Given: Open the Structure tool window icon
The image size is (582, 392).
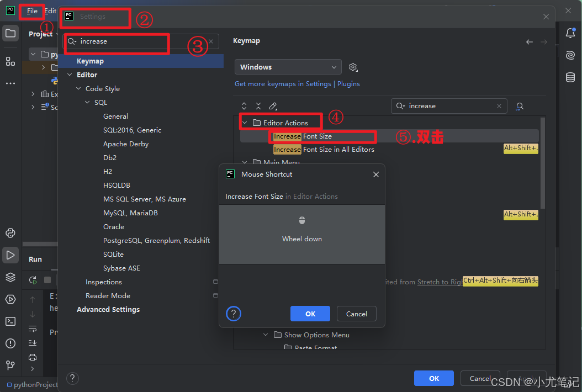Looking at the screenshot, I should click(x=10, y=61).
